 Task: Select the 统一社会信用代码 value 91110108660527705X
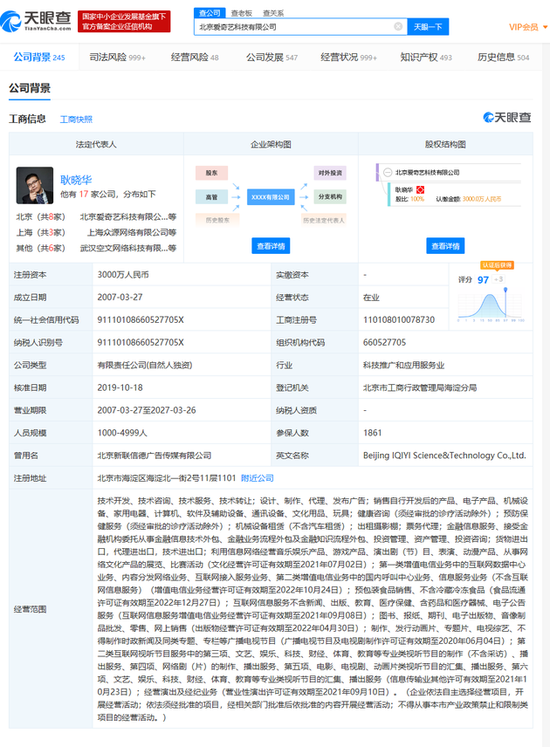pyautogui.click(x=141, y=320)
